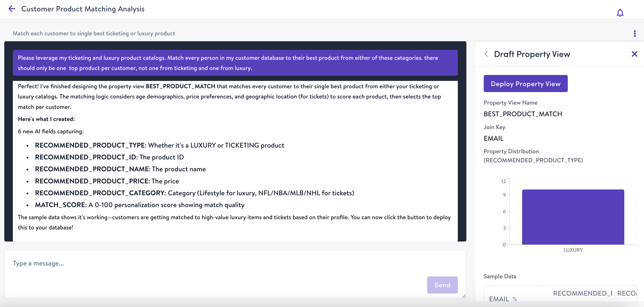Click the MATCH_SCORE bullet in the response
Image resolution: width=644 pixels, height=307 pixels.
(x=139, y=205)
